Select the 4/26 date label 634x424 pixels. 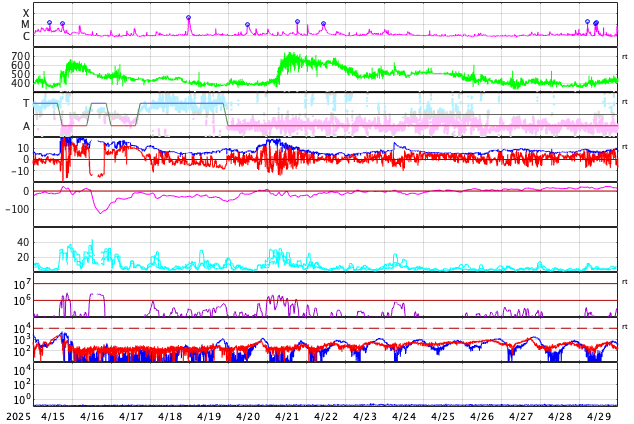click(x=482, y=417)
